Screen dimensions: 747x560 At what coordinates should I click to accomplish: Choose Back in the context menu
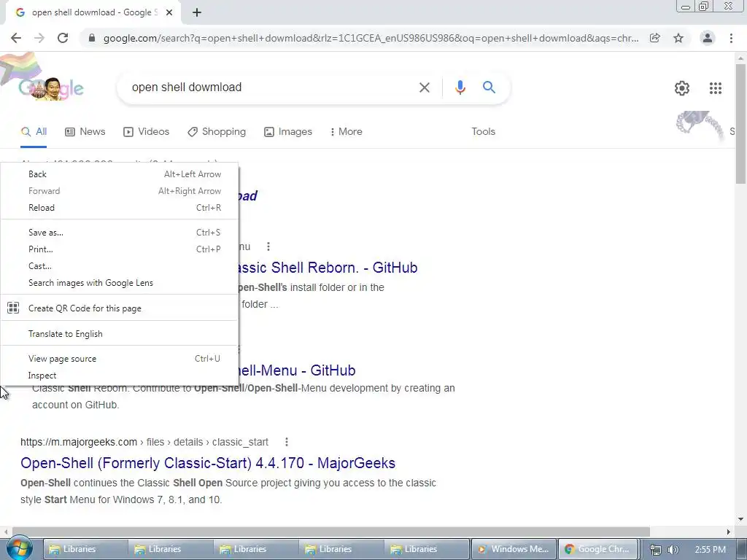tap(119, 174)
